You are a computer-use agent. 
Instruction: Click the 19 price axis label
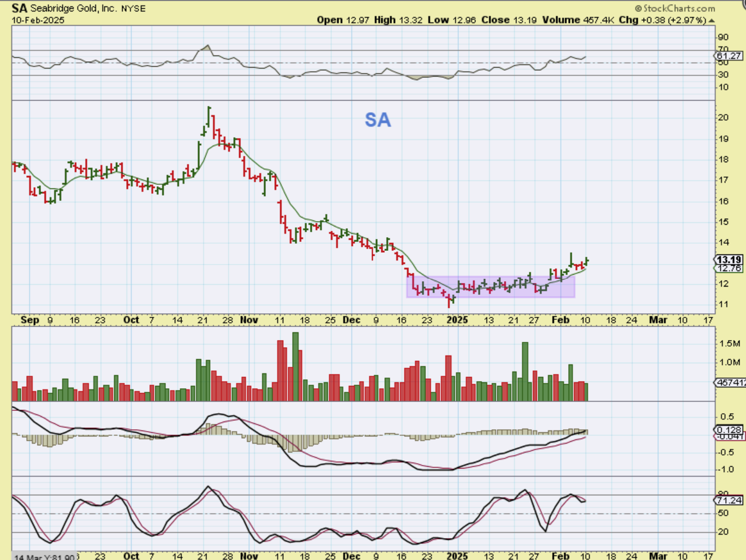pos(723,139)
